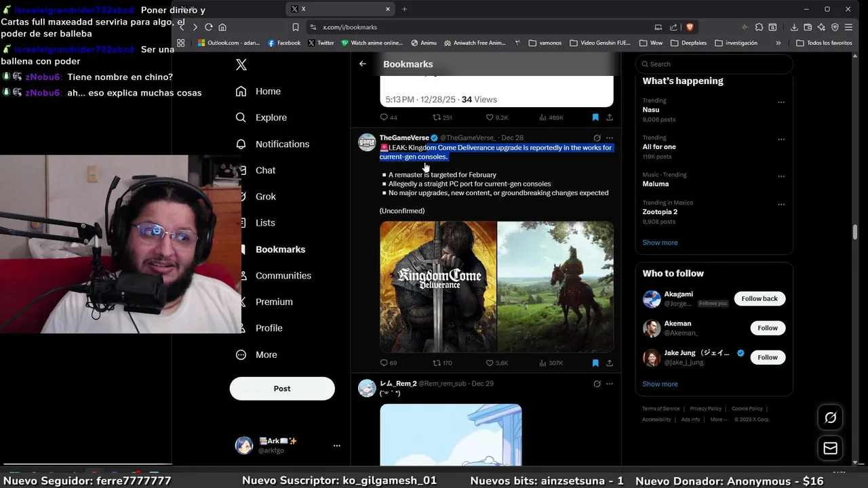Show more Who to follow suggestions
Image resolution: width=868 pixels, height=488 pixels.
660,384
